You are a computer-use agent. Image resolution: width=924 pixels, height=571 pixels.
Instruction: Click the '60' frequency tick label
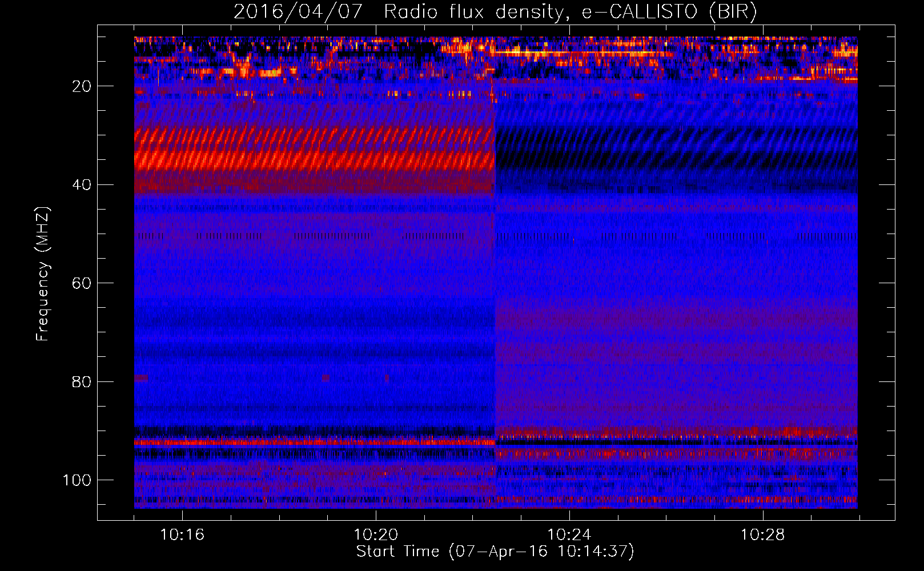(82, 283)
